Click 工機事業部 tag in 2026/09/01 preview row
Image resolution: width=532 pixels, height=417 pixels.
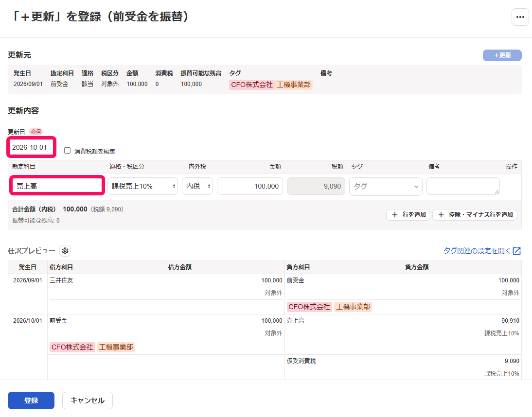click(x=353, y=307)
